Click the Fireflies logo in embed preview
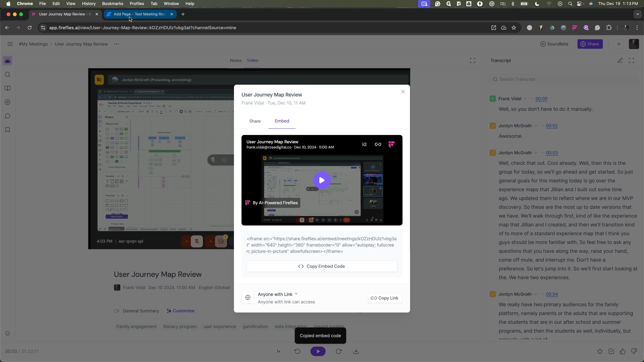The width and height of the screenshot is (644, 362). coord(391,144)
